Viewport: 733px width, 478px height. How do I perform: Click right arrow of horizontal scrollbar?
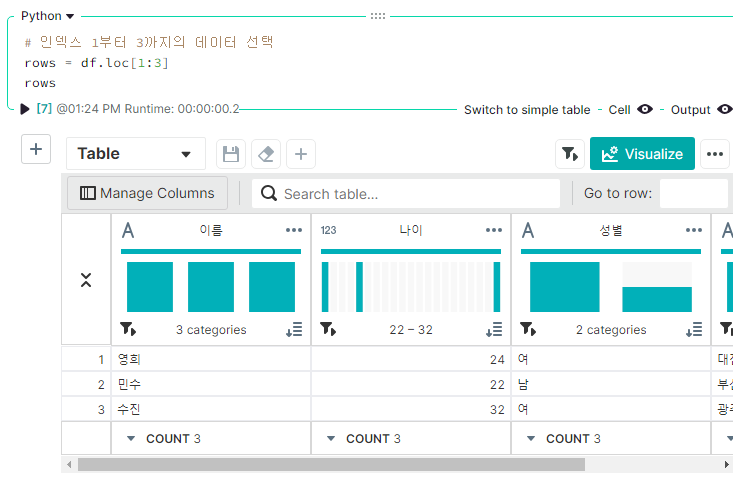(x=726, y=464)
